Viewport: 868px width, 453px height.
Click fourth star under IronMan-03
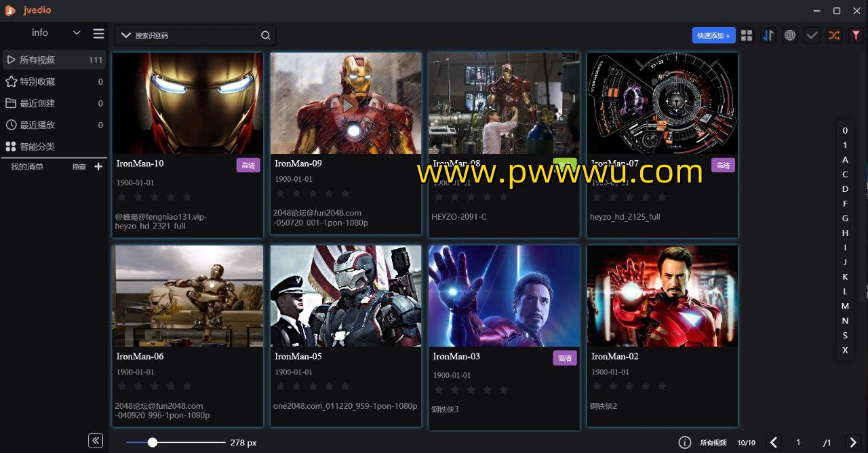487,389
